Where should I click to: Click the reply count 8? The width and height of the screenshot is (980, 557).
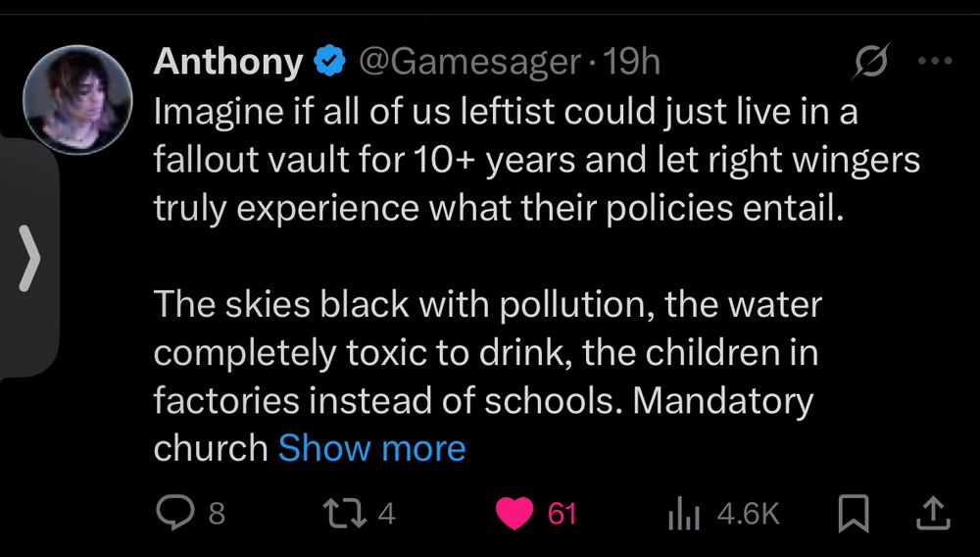click(x=217, y=513)
